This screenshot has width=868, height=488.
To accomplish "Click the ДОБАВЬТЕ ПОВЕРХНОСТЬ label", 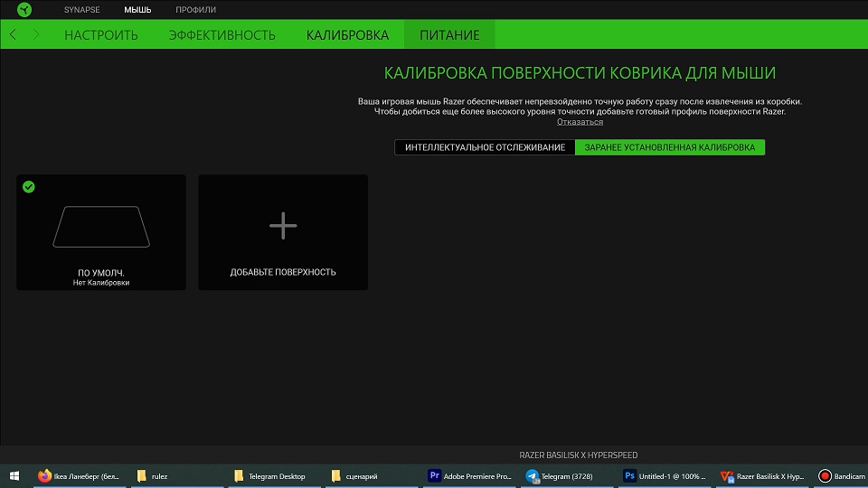I will coord(283,272).
